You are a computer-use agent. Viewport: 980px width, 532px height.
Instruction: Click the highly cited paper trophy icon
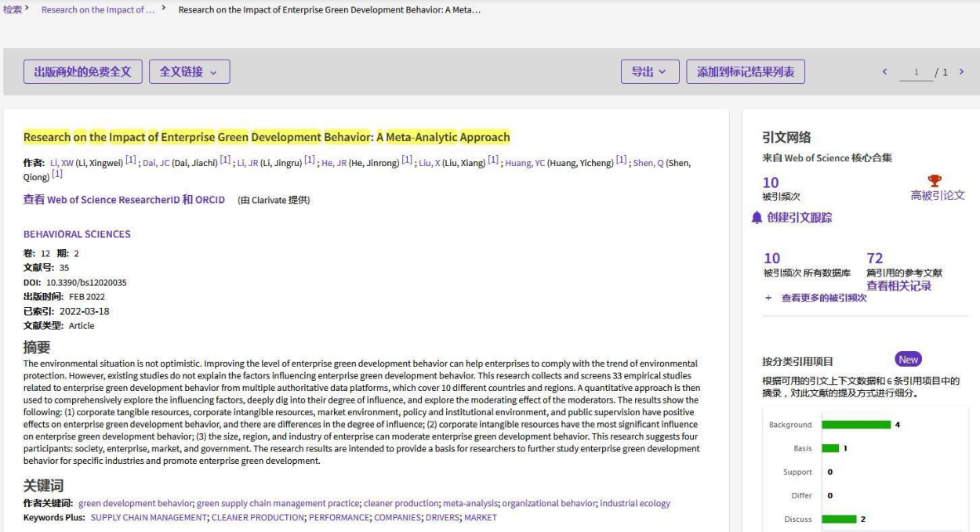934,181
